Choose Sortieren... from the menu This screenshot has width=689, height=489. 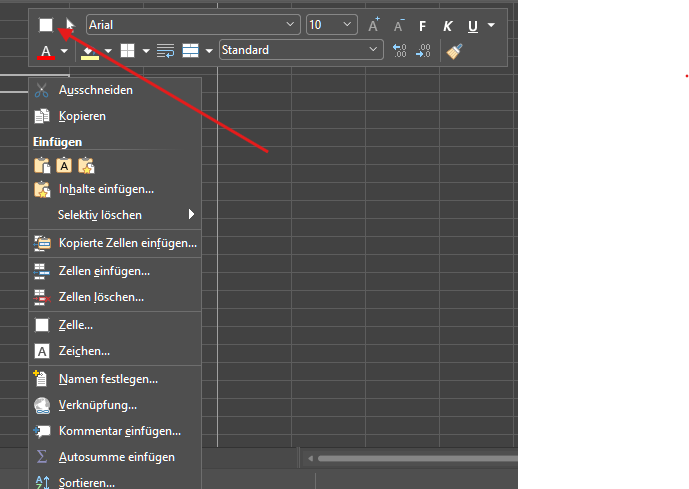115,482
